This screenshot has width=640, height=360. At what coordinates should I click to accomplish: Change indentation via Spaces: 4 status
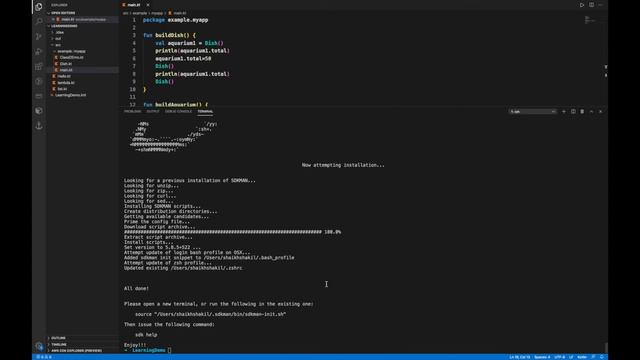(x=542, y=357)
